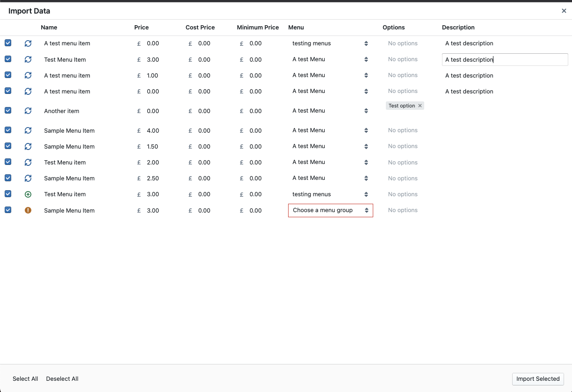
Task: Open the Menu dropdown for Another item
Action: (330, 111)
